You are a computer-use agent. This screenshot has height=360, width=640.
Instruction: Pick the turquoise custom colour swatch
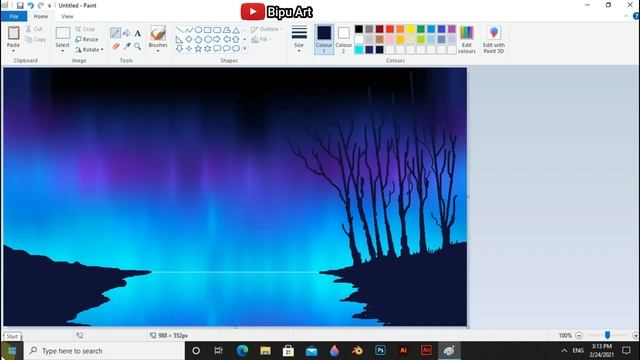point(359,49)
